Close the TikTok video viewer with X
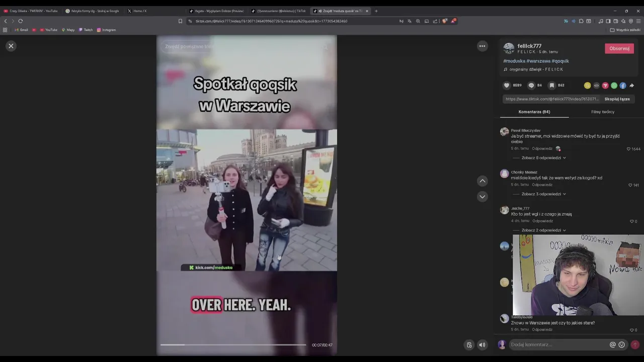 click(x=11, y=46)
